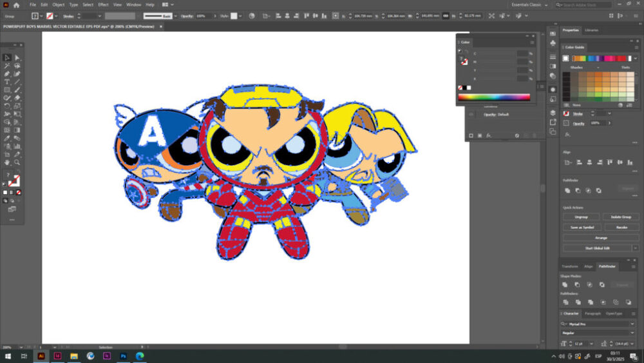Open the font size dropdown 12 pt
Image resolution: width=644 pixels, height=363 pixels.
click(591, 344)
